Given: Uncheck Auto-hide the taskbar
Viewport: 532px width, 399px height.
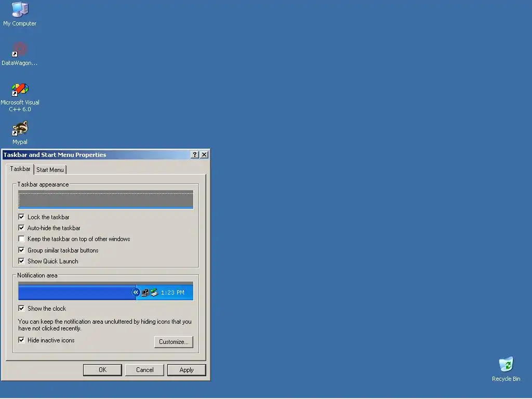Looking at the screenshot, I should tap(21, 228).
